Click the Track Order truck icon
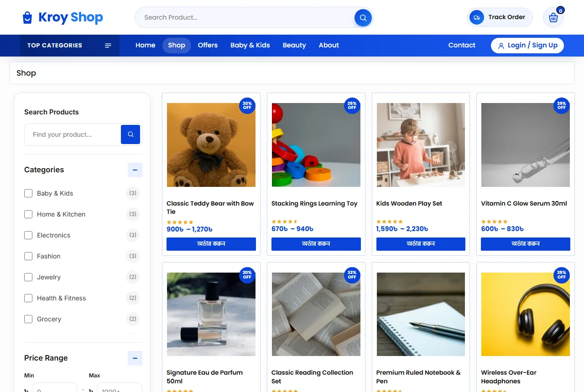Screen dimensions: 584x392 tap(477, 17)
